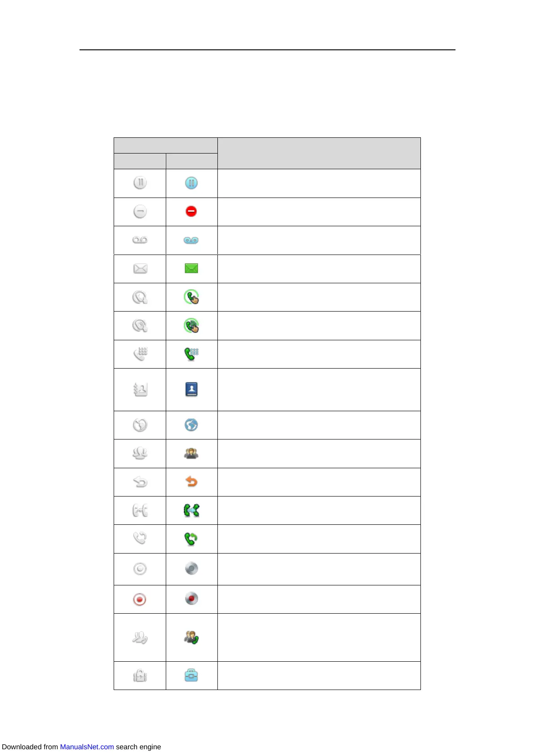This screenshot has width=535, height=756.
Task: Open the ManualsNet.com link
Action: coord(87,747)
